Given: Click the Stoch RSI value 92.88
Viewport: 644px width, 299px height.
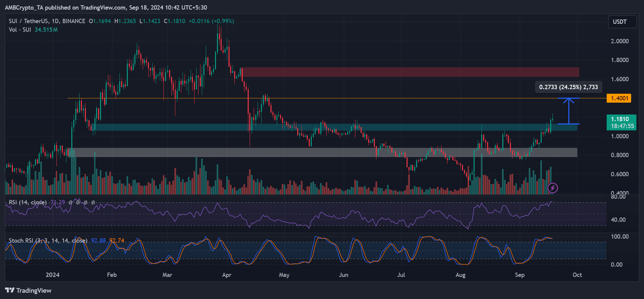Looking at the screenshot, I should pyautogui.click(x=98, y=241).
